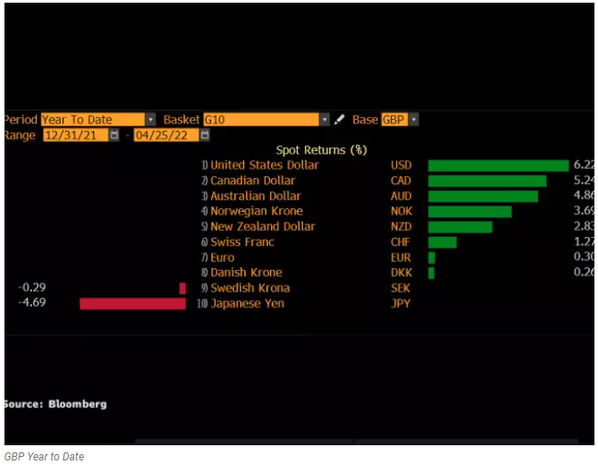598x464 pixels.
Task: Click the NOK currency code
Action: [x=401, y=211]
